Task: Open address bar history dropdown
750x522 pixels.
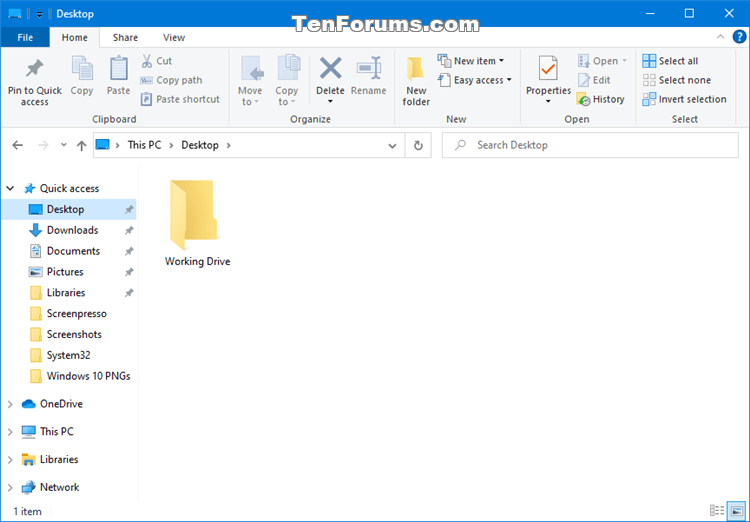Action: coord(392,145)
